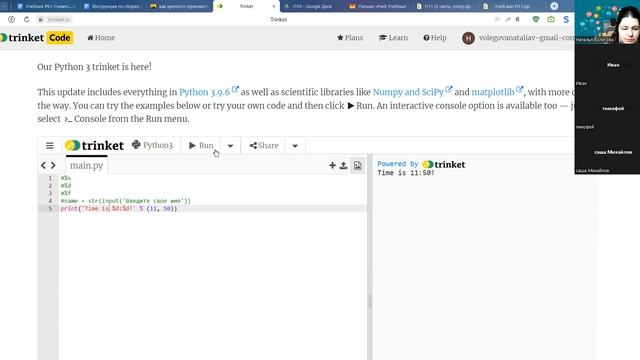Click the Powered by trinket logo in output
The image size is (640, 360).
point(444,164)
